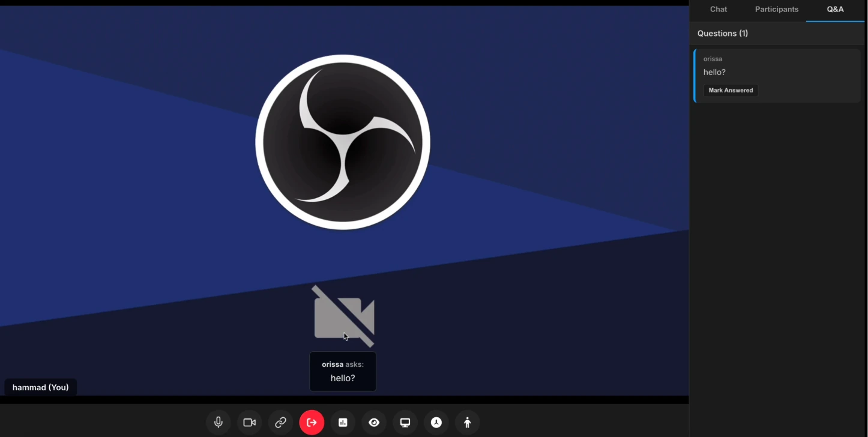Click the person figure icon
Screen dimensions: 868x437
click(468, 423)
